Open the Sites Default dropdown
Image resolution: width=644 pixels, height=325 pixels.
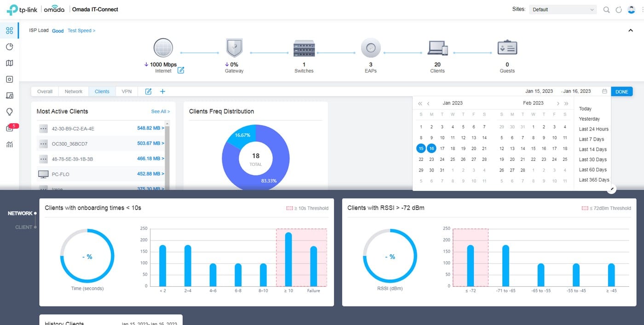click(562, 9)
